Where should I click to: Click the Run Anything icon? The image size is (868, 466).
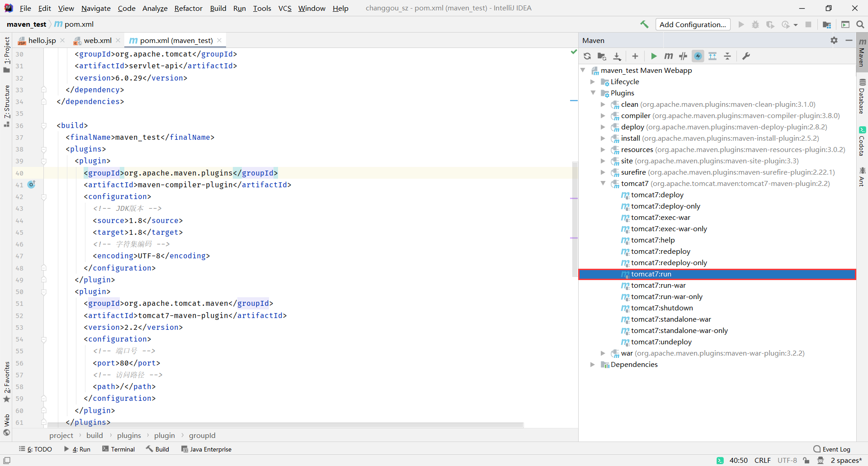tap(845, 24)
